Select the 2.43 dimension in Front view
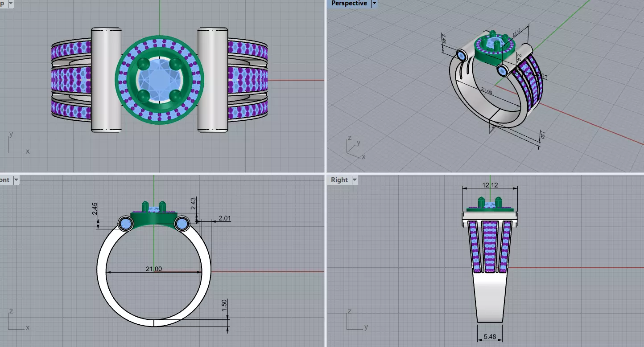The width and height of the screenshot is (644, 347). [193, 204]
